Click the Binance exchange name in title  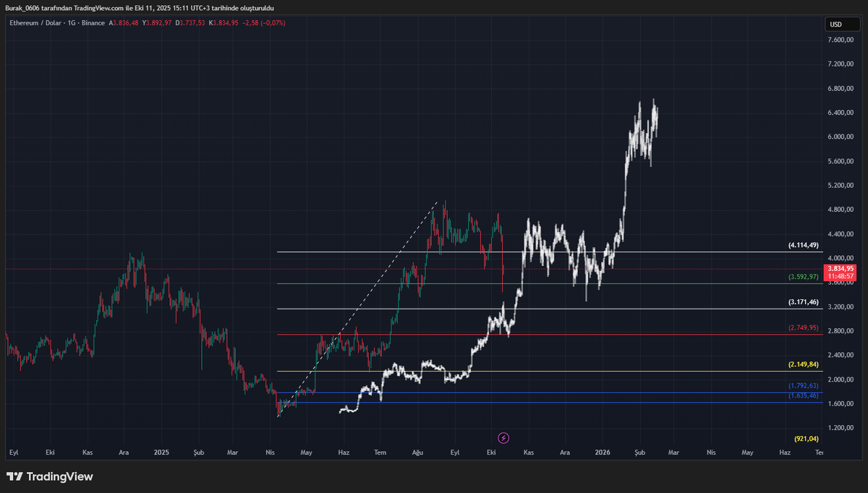click(93, 23)
